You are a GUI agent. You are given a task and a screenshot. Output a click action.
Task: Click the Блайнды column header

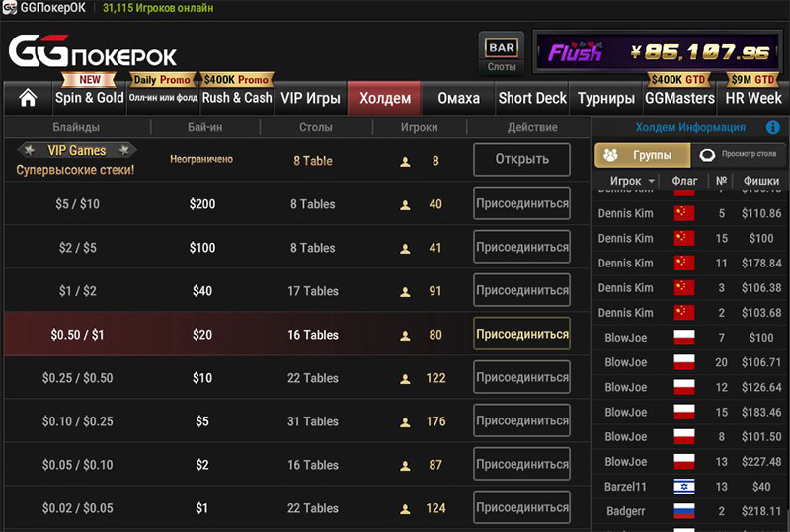coord(76,127)
